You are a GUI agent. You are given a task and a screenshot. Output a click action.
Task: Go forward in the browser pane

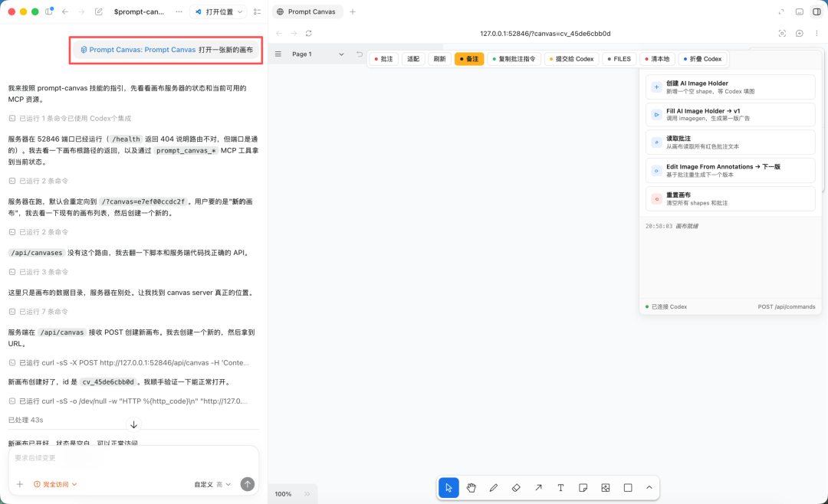pyautogui.click(x=294, y=33)
